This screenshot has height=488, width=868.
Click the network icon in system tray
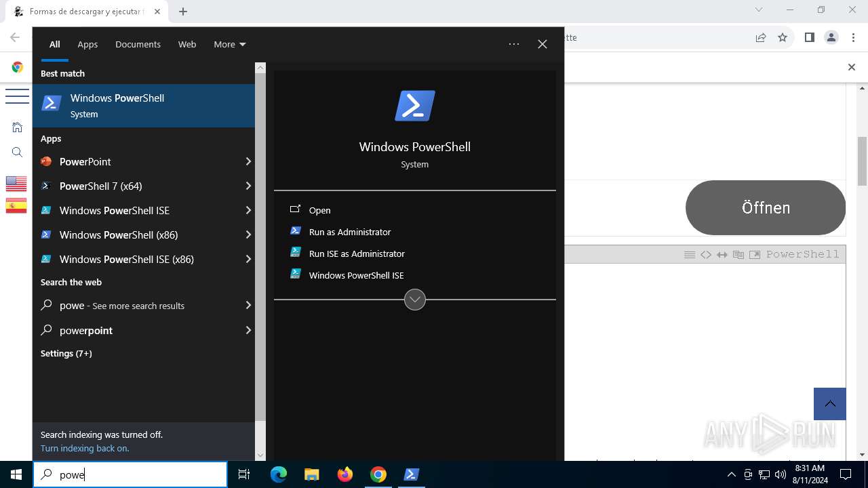pyautogui.click(x=764, y=474)
